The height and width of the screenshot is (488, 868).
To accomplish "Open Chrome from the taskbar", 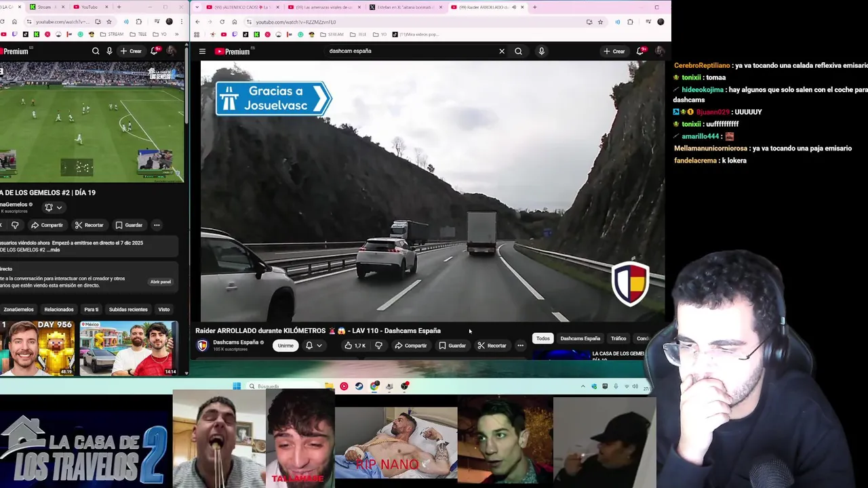I will 374,386.
